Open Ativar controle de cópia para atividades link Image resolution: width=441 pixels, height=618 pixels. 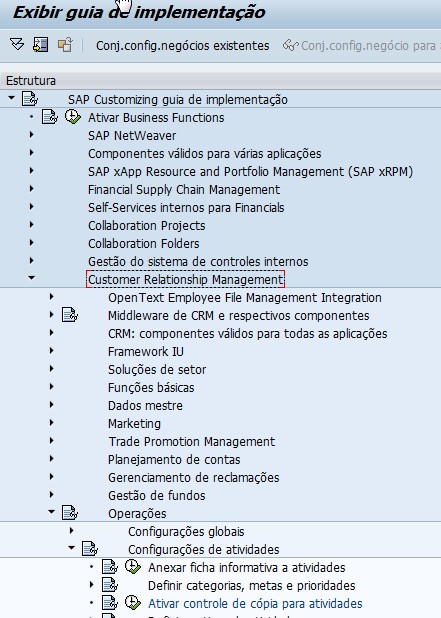coord(255,603)
